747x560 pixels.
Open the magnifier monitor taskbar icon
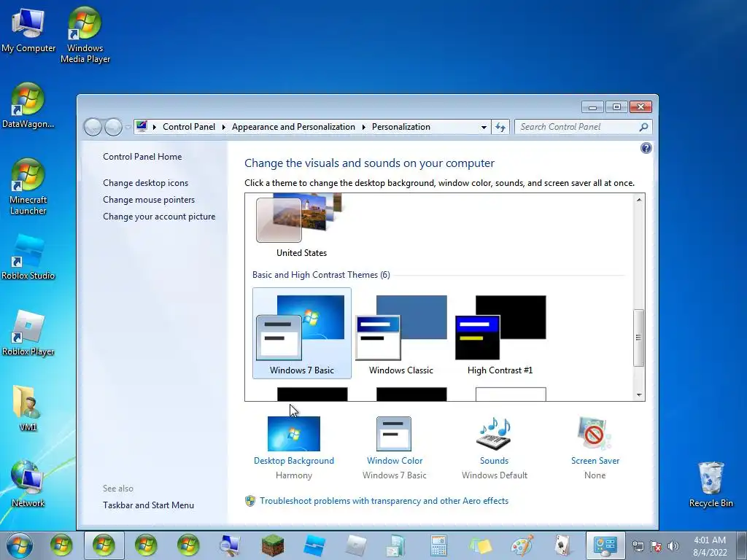point(230,545)
